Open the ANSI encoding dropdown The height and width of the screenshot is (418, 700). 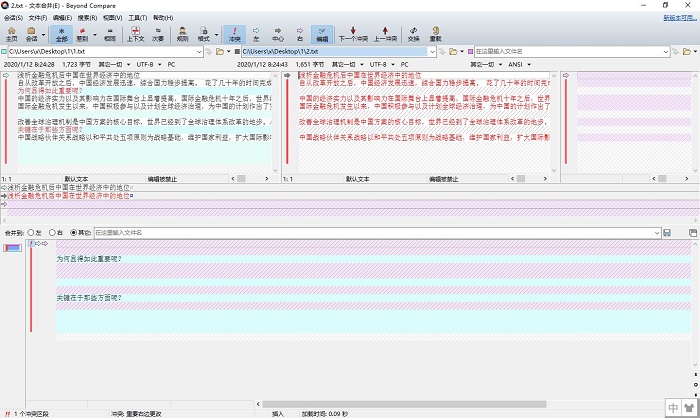click(x=529, y=65)
